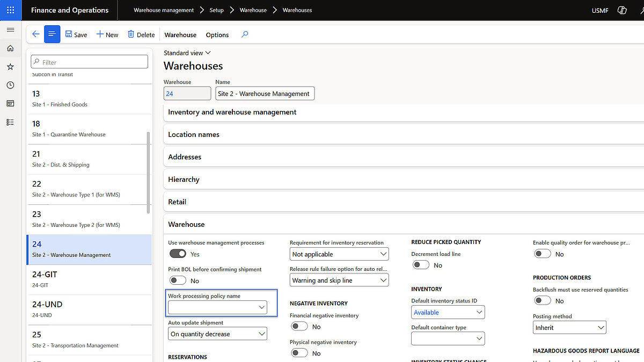Open the app launcher waffle icon
The height and width of the screenshot is (362, 644).
(x=10, y=10)
